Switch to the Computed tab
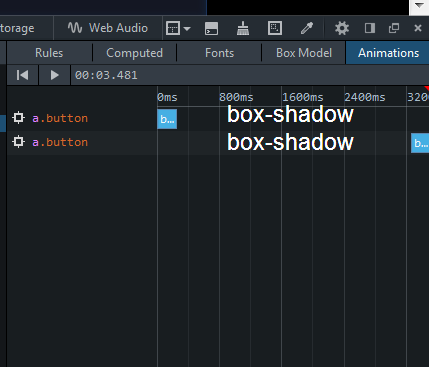429x367 pixels. point(134,53)
